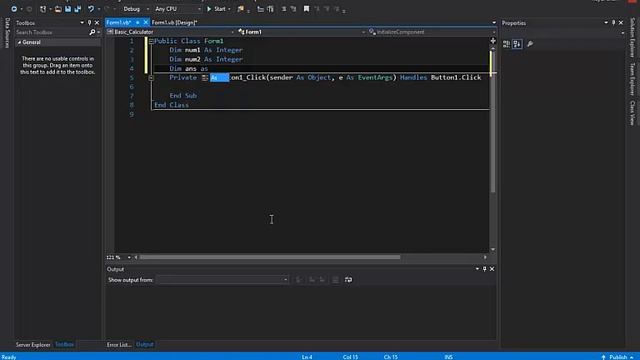Open the Basic_Calculator project dropdown
The image size is (640, 360).
[171, 32]
